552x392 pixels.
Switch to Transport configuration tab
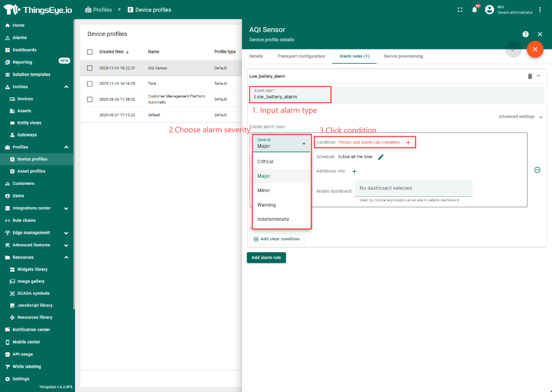[301, 57]
